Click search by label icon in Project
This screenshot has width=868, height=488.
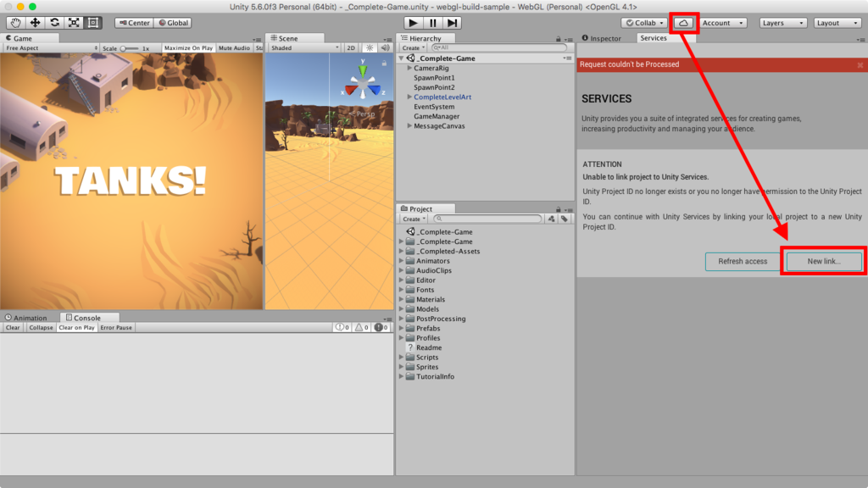point(564,219)
